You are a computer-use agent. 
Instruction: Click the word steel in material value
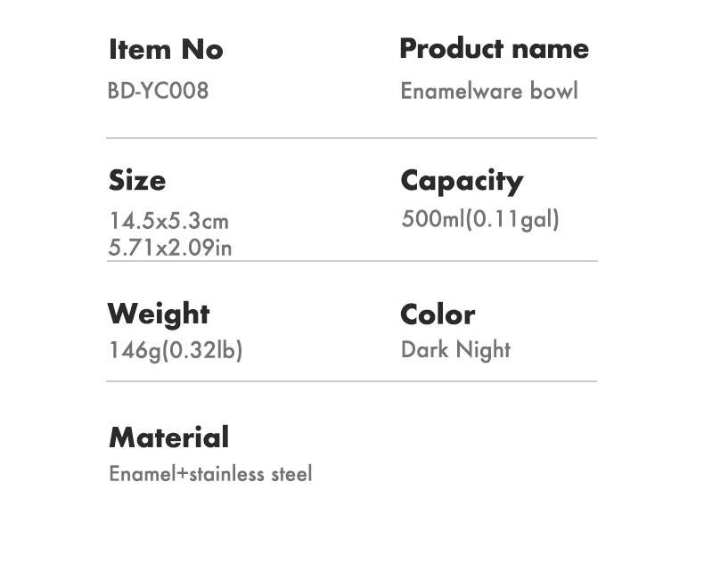[291, 474]
